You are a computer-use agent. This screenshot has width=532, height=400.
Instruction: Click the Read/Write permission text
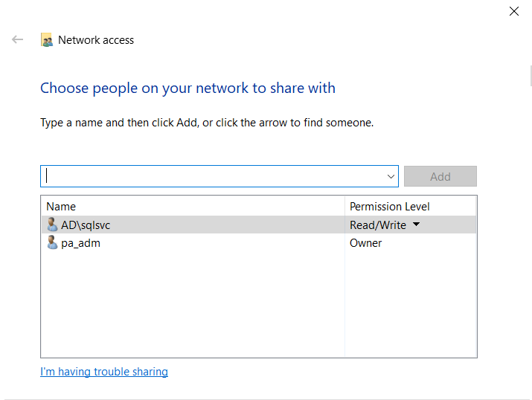pyautogui.click(x=378, y=225)
